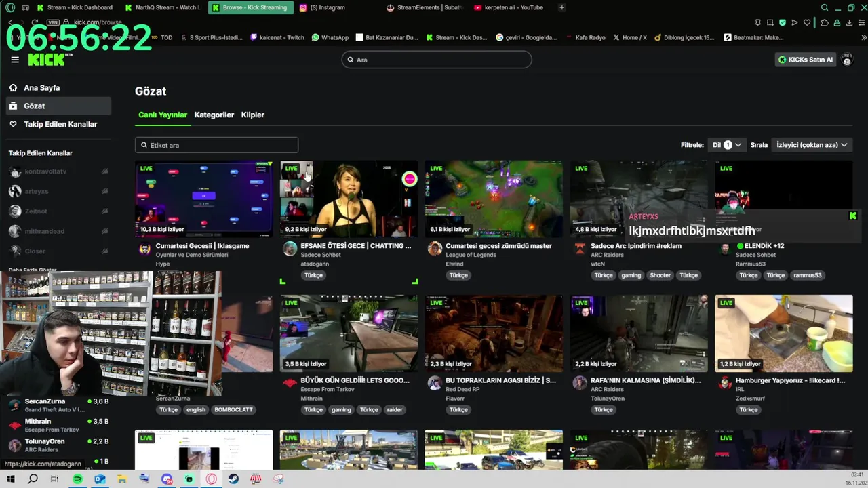Open the İzleyici (çoktan aza) sort dropdown
Image resolution: width=868 pixels, height=488 pixels.
812,145
